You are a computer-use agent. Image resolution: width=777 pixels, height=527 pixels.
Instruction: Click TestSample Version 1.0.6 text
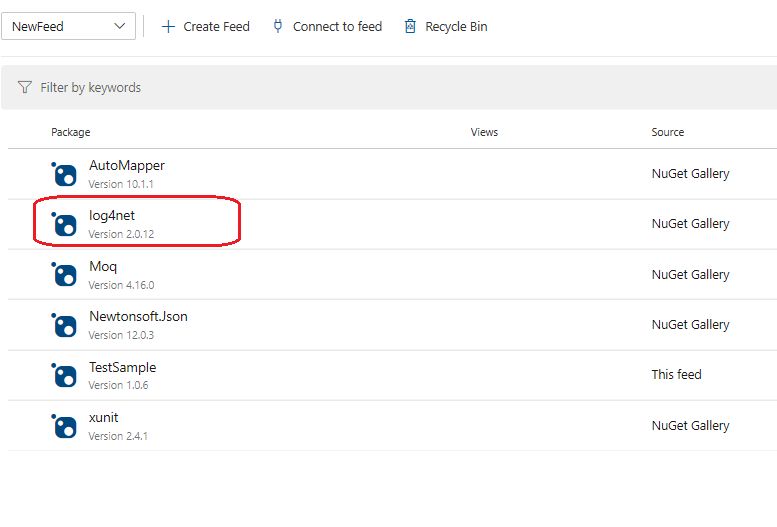(x=118, y=385)
